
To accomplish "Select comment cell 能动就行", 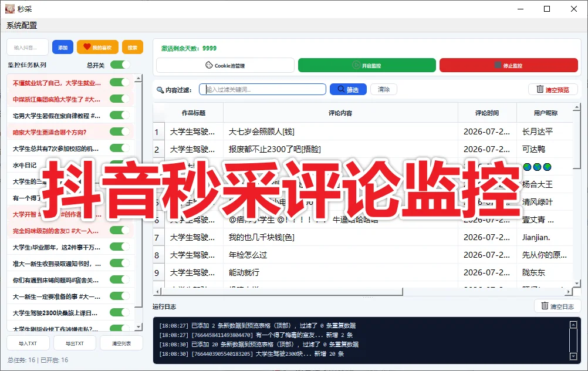I will pyautogui.click(x=340, y=273).
